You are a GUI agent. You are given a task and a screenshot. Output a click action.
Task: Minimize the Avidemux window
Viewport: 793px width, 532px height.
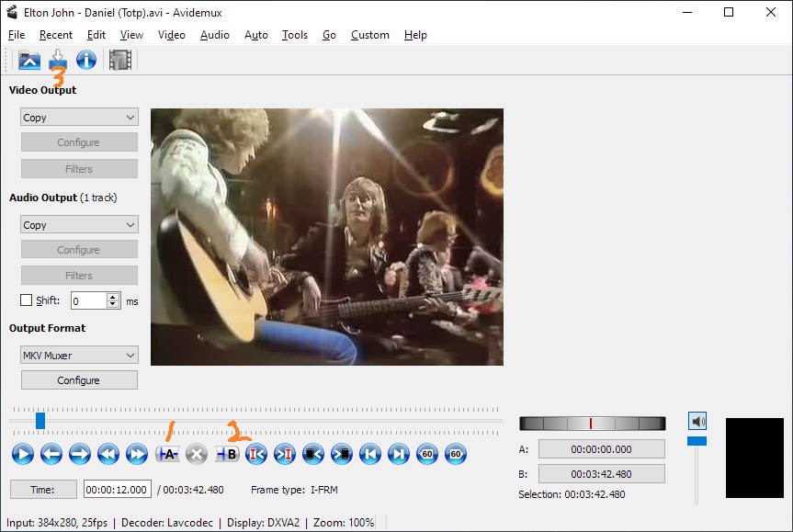point(687,12)
